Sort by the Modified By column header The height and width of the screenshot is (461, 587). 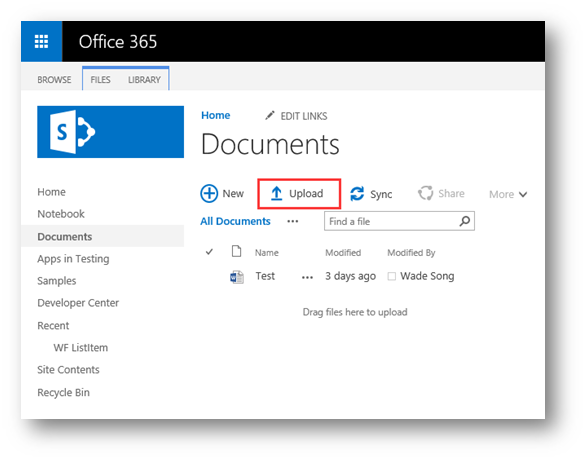[x=411, y=253]
